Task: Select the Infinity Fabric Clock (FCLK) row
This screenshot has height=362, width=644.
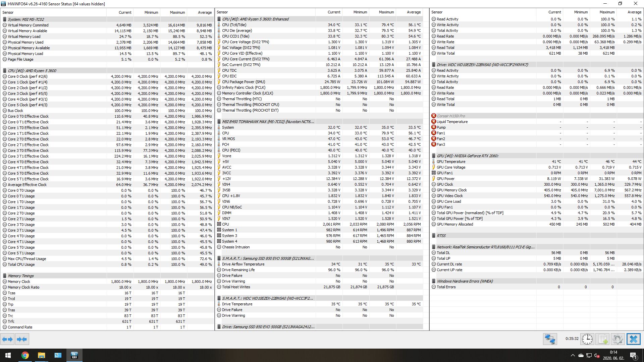Action: point(319,87)
